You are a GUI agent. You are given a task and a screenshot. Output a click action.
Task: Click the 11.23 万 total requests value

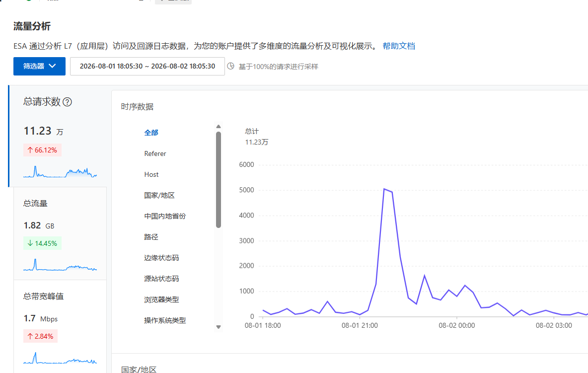(x=44, y=131)
